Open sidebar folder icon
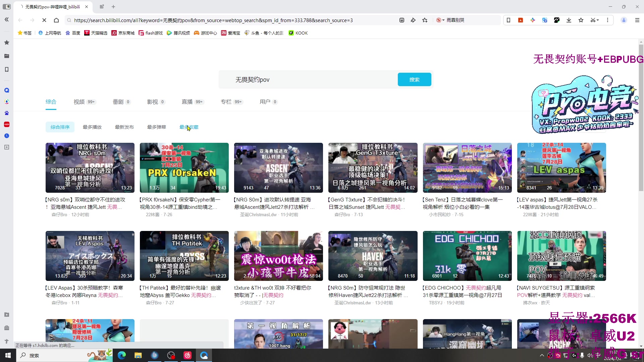Image resolution: width=644 pixels, height=362 pixels. pyautogui.click(x=6, y=56)
